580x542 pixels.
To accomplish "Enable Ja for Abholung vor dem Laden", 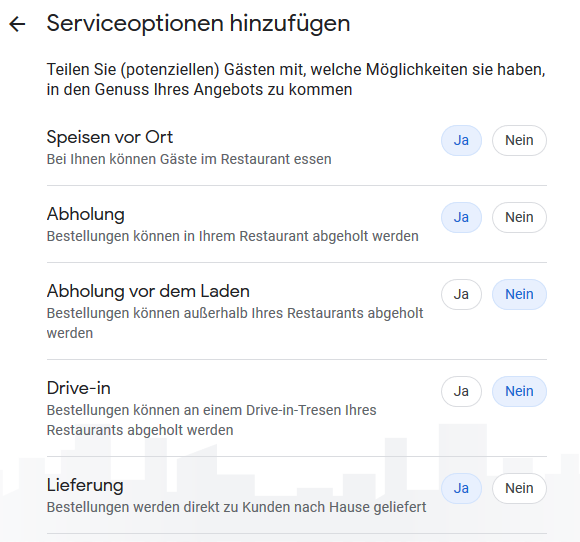I will 461,294.
